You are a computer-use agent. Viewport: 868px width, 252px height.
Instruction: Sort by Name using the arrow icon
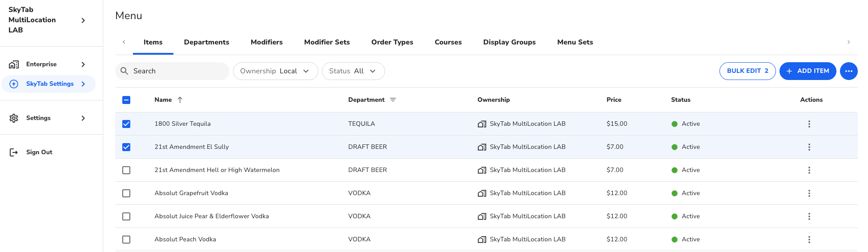coord(180,100)
